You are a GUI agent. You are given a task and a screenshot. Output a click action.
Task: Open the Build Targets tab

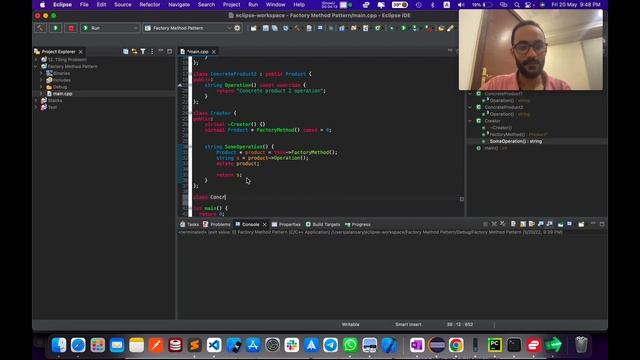point(323,224)
